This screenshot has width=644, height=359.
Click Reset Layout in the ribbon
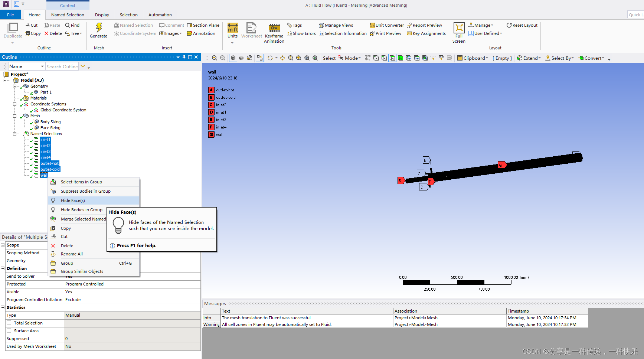tap(522, 25)
